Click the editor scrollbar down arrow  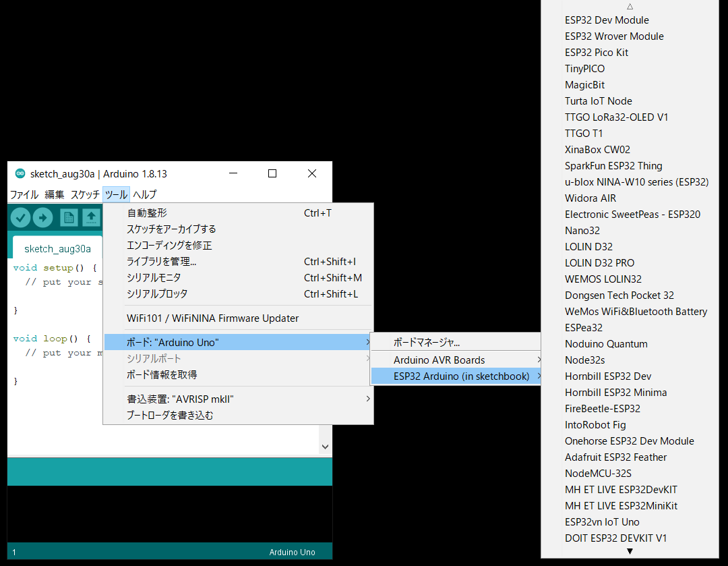[x=325, y=447]
